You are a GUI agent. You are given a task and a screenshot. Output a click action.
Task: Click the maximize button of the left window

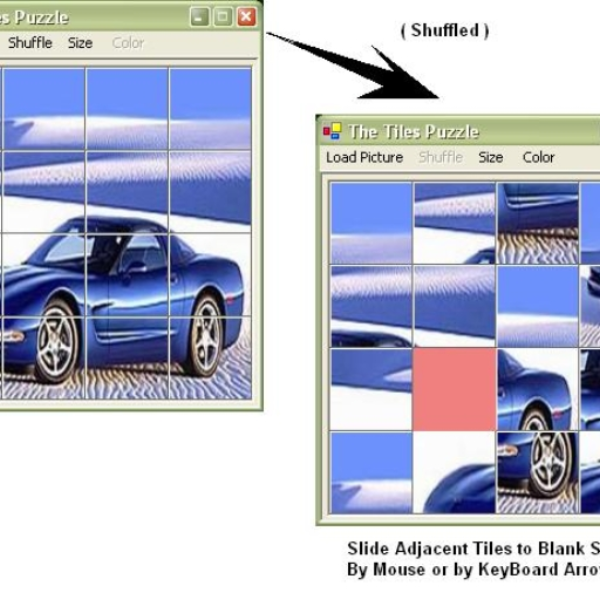pos(223,17)
